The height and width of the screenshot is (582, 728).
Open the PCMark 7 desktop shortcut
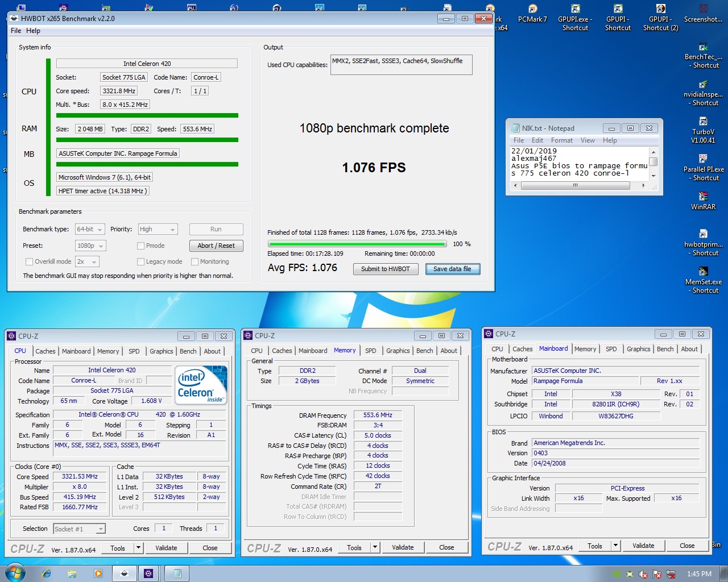[532, 14]
